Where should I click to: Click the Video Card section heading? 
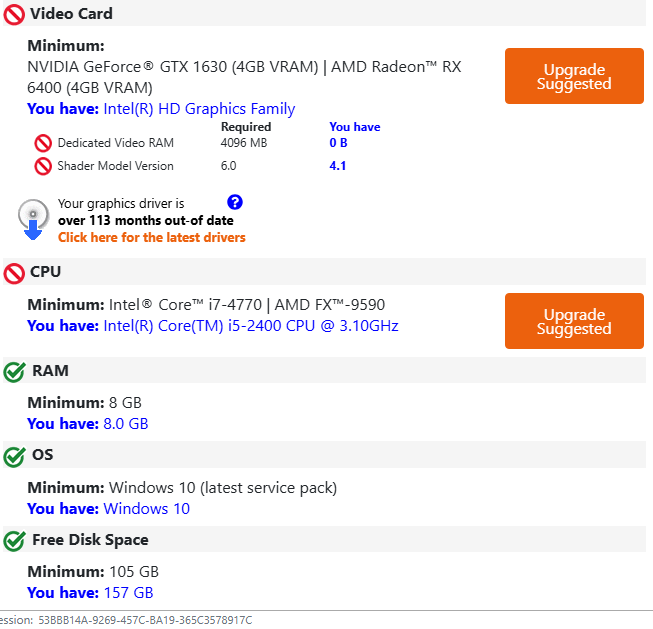coord(71,14)
